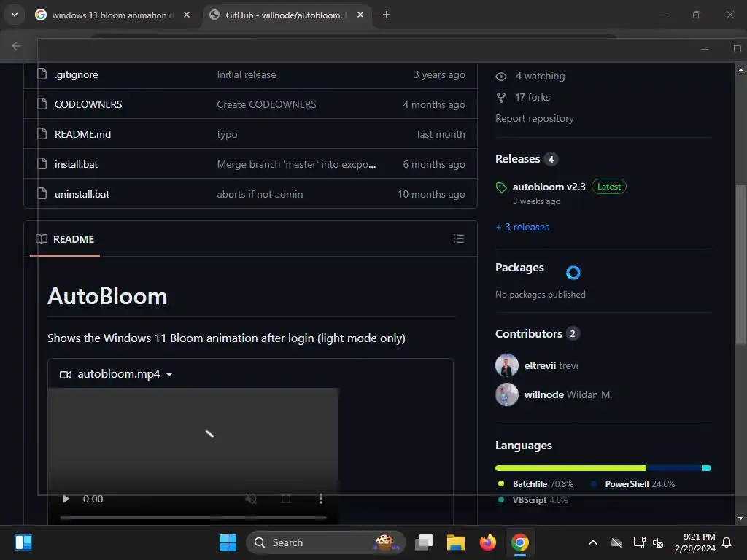The image size is (747, 560).
Task: Open the tab search chevron dropdown
Action: 15,15
